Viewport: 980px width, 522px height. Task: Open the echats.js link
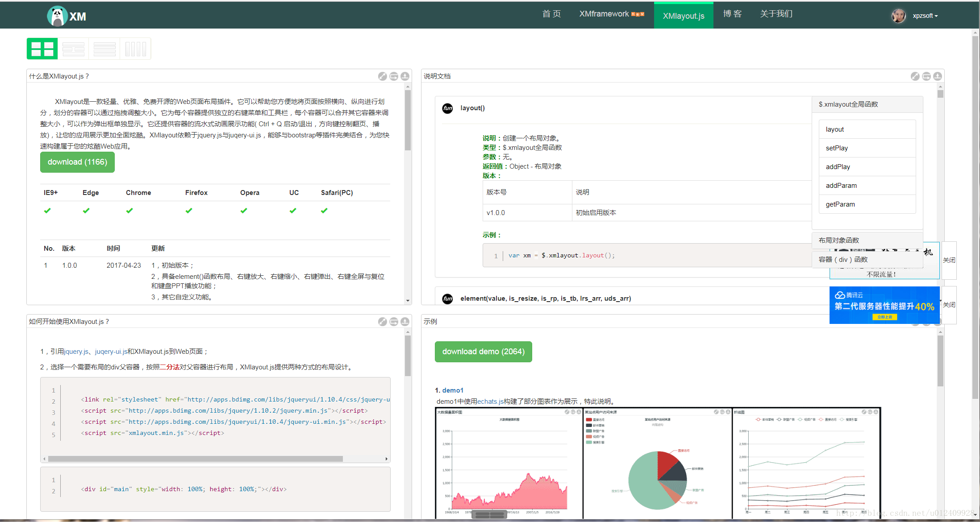click(x=490, y=402)
